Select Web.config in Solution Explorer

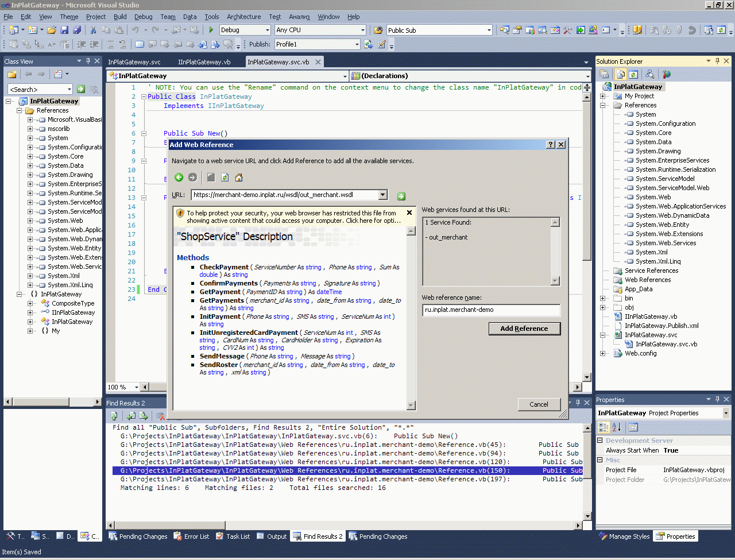click(640, 353)
